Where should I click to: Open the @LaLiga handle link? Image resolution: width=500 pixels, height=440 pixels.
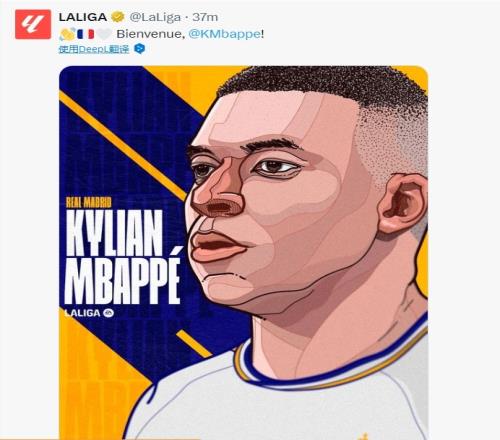click(x=155, y=17)
